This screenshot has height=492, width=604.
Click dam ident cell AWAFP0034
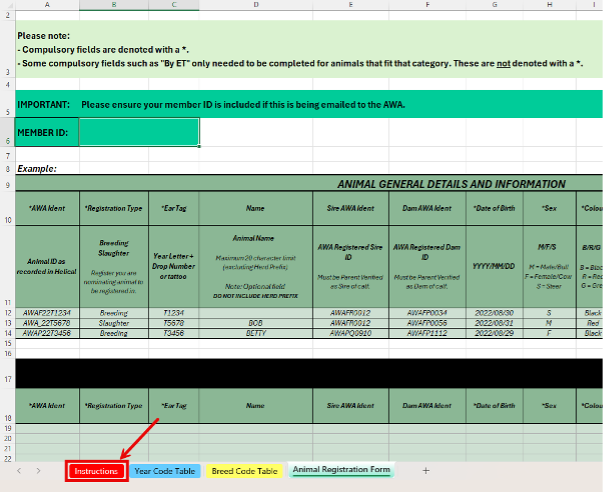tap(427, 313)
